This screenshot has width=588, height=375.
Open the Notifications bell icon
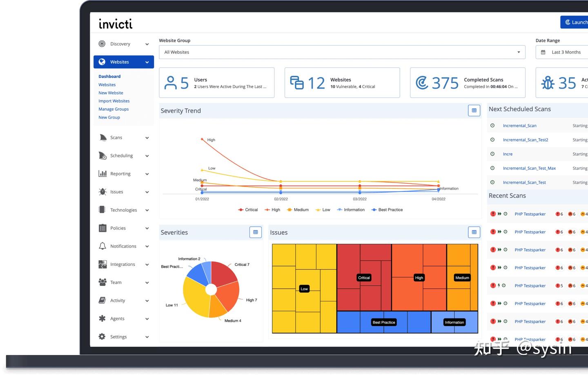coord(102,246)
